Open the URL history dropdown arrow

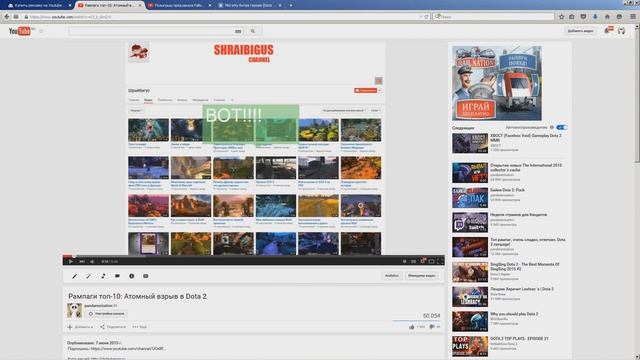[x=420, y=17]
